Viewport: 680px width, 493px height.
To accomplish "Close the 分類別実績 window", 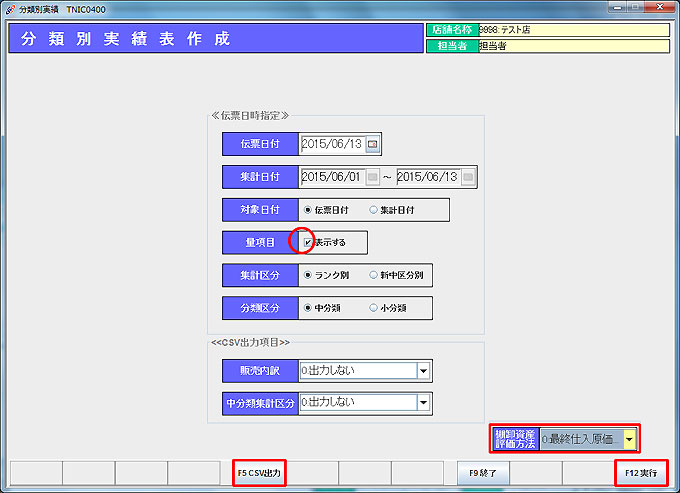I will tap(660, 7).
